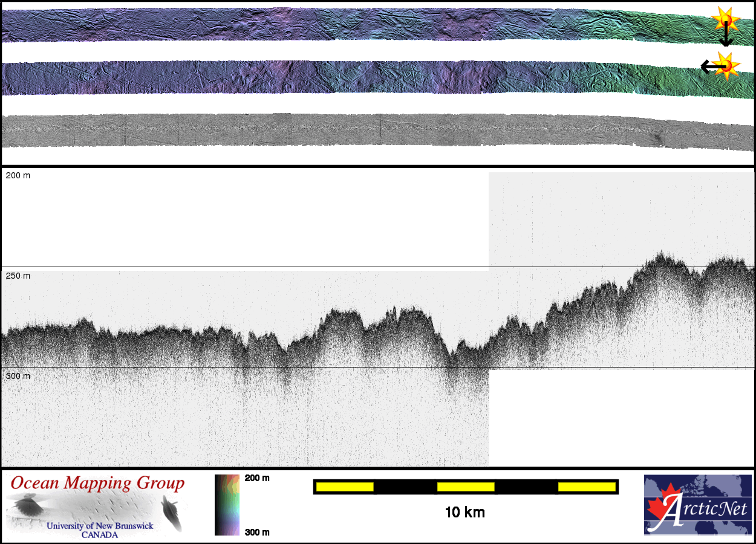Screen dimensions: 756x544
Task: Open the ArcticNet logo
Action: click(x=697, y=505)
